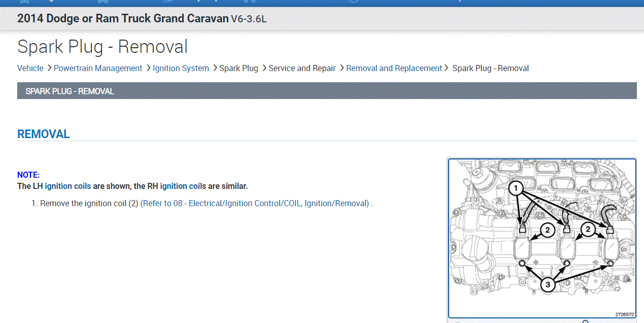
Task: Click the Spark Plug - Removal page title
Action: click(x=103, y=47)
